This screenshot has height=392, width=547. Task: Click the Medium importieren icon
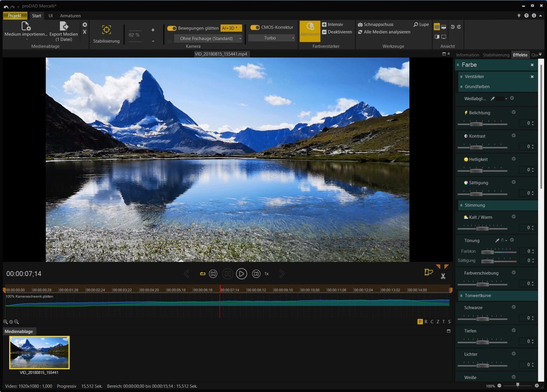tap(26, 26)
